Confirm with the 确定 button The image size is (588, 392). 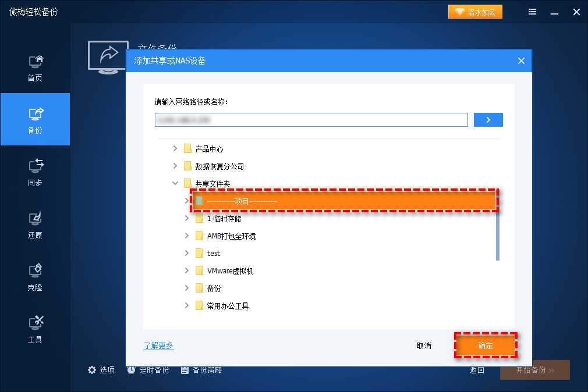tap(486, 345)
